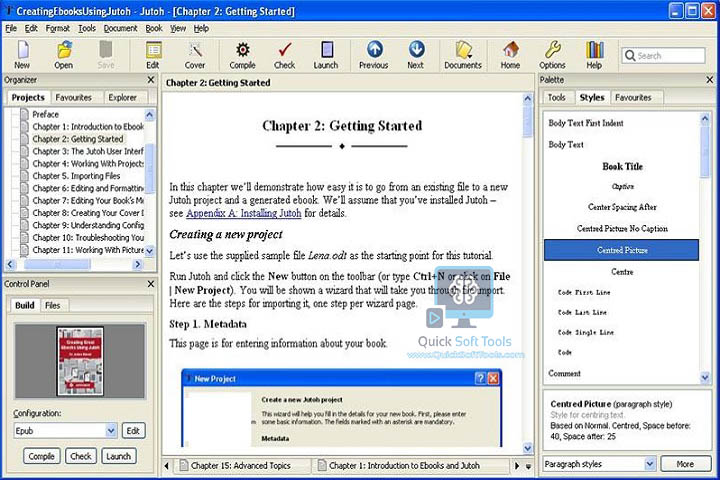Follow the Appendix A: Installing Jutoh link
Viewport: 720px width, 480px height.
click(243, 213)
